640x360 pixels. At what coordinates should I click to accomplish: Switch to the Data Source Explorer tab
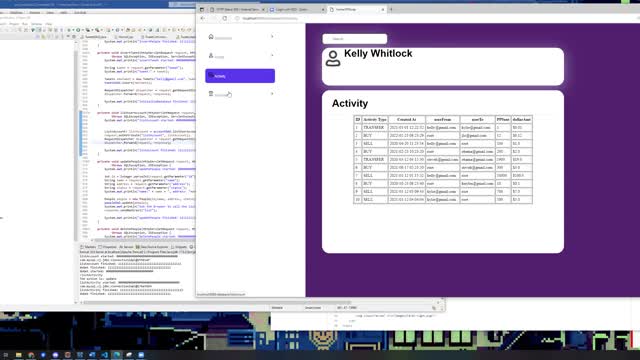pos(152,247)
